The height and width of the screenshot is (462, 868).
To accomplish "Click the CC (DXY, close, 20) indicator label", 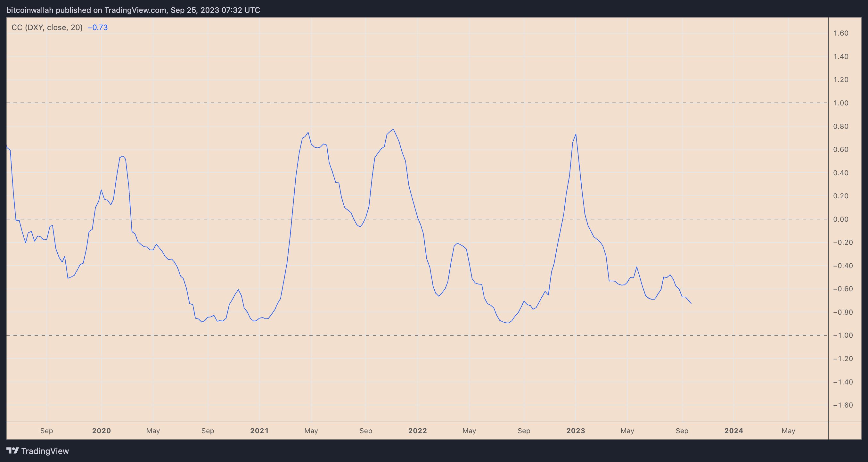I will [47, 28].
